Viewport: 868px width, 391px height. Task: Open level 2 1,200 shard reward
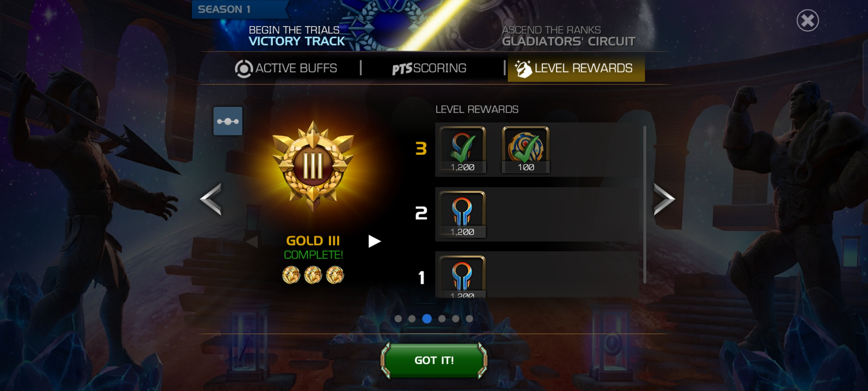[462, 214]
